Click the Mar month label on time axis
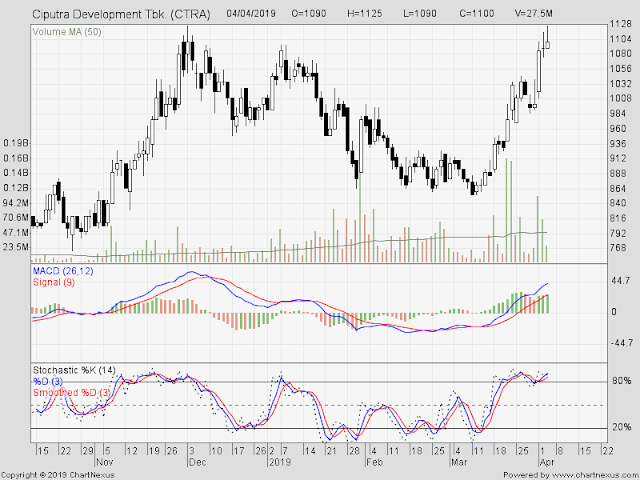 (459, 462)
